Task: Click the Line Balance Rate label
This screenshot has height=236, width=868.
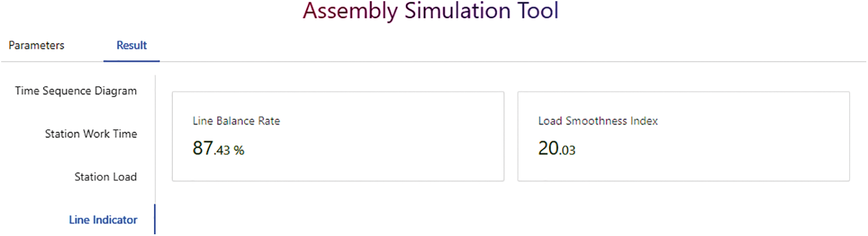Action: coord(236,121)
